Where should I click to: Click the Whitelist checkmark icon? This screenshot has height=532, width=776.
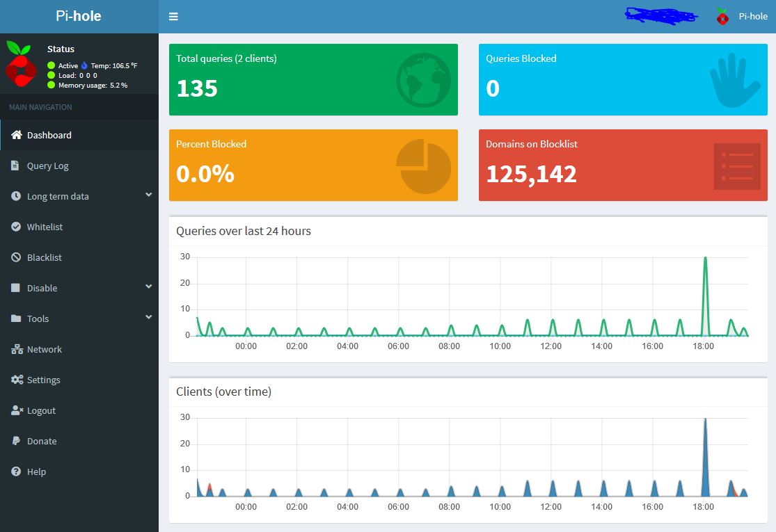tap(16, 227)
